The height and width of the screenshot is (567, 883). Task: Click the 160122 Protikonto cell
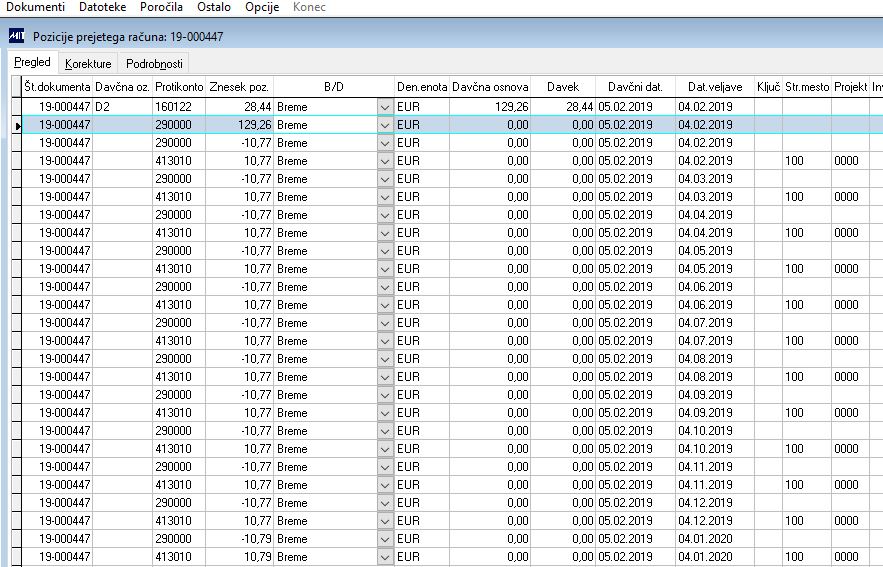pos(179,107)
